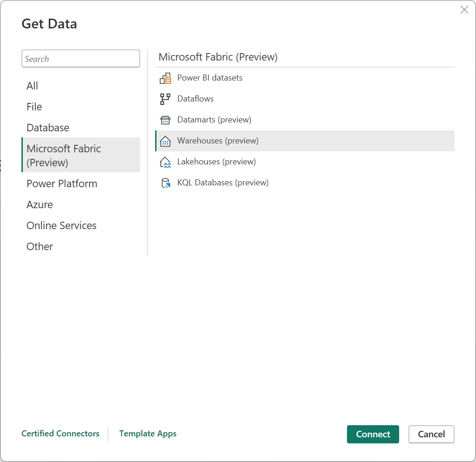Open the Online Services category

[x=61, y=225]
